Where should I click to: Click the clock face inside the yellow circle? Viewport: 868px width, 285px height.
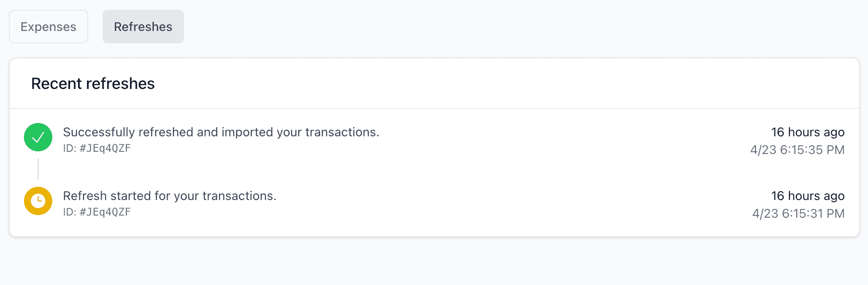point(38,201)
